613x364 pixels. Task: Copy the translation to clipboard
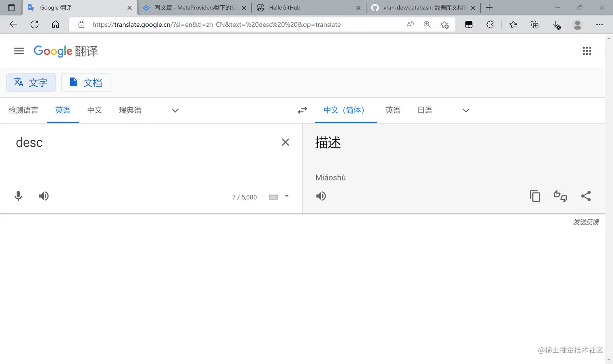click(x=535, y=196)
